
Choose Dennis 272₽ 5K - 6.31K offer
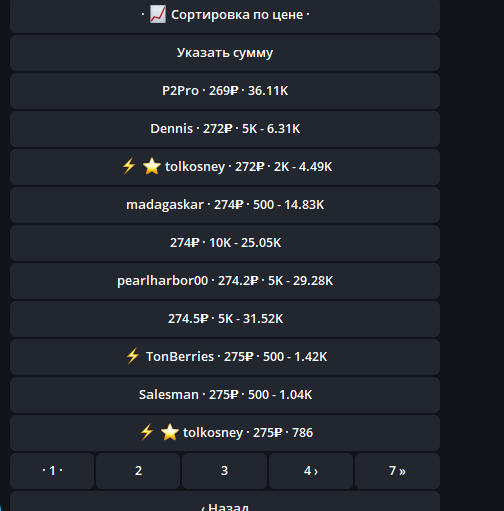(x=225, y=129)
